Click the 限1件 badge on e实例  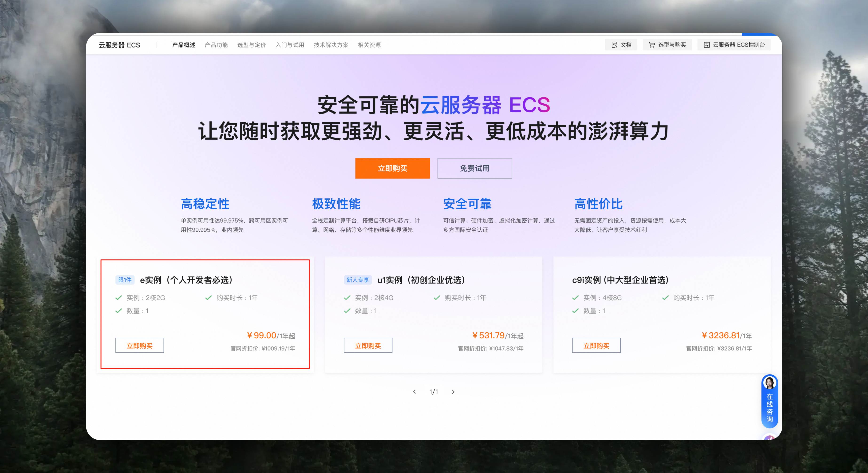[125, 280]
